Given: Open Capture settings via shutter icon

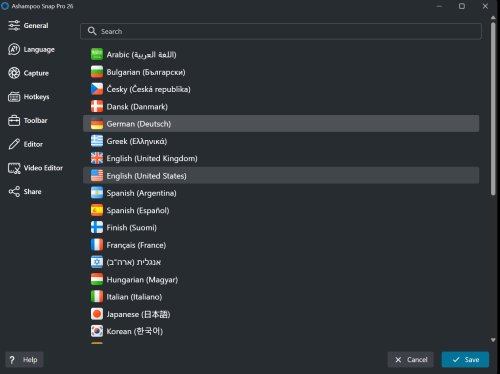Looking at the screenshot, I should point(14,73).
